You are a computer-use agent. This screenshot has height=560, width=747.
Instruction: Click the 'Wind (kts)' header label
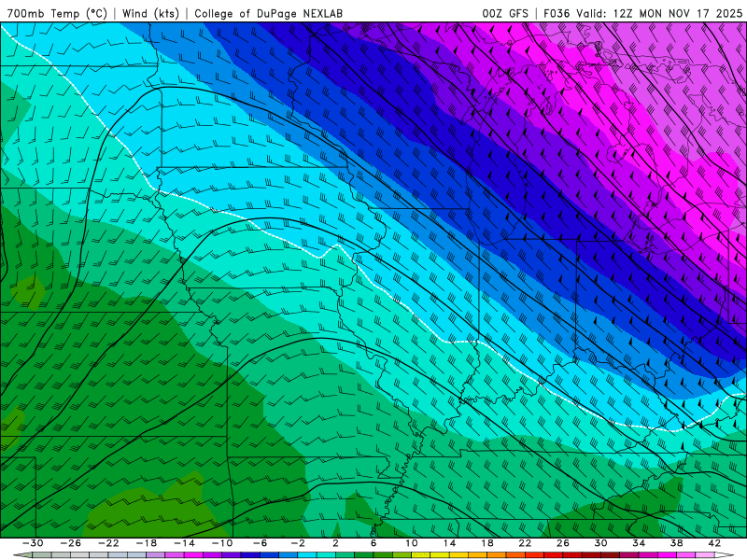coord(150,13)
